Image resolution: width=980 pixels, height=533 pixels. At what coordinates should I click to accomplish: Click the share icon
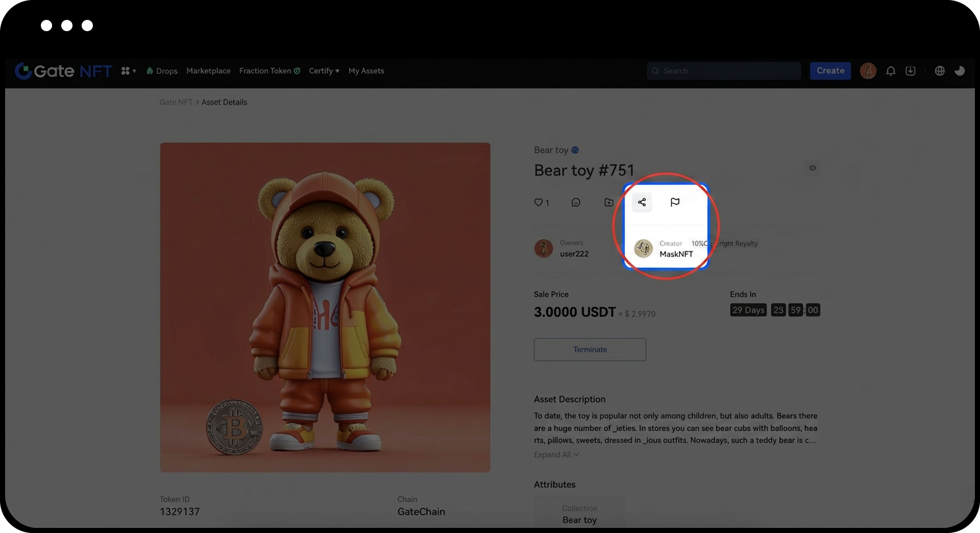642,202
